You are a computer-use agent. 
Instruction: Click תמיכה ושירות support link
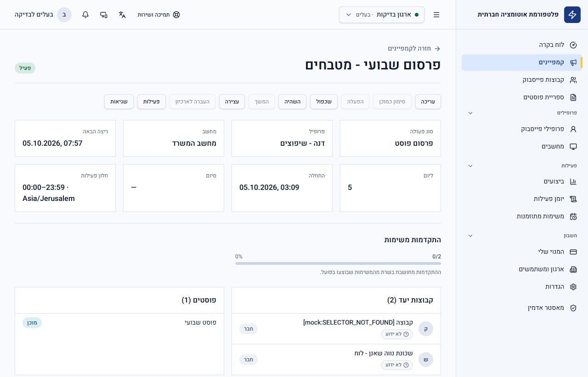coord(159,15)
